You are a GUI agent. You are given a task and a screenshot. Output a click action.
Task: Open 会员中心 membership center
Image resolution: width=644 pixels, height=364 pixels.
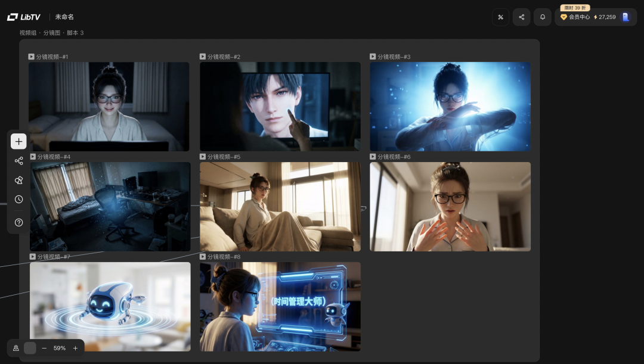(575, 17)
